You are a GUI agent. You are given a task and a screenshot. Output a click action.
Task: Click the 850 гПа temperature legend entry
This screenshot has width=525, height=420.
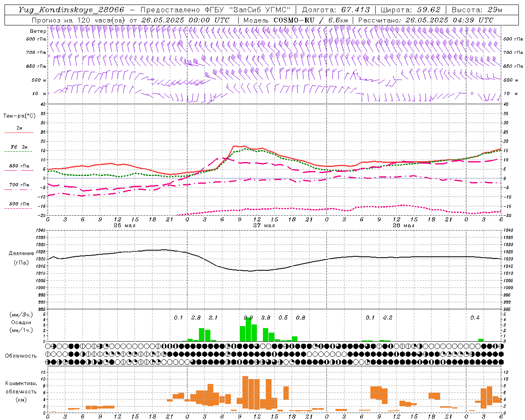[x=19, y=166]
